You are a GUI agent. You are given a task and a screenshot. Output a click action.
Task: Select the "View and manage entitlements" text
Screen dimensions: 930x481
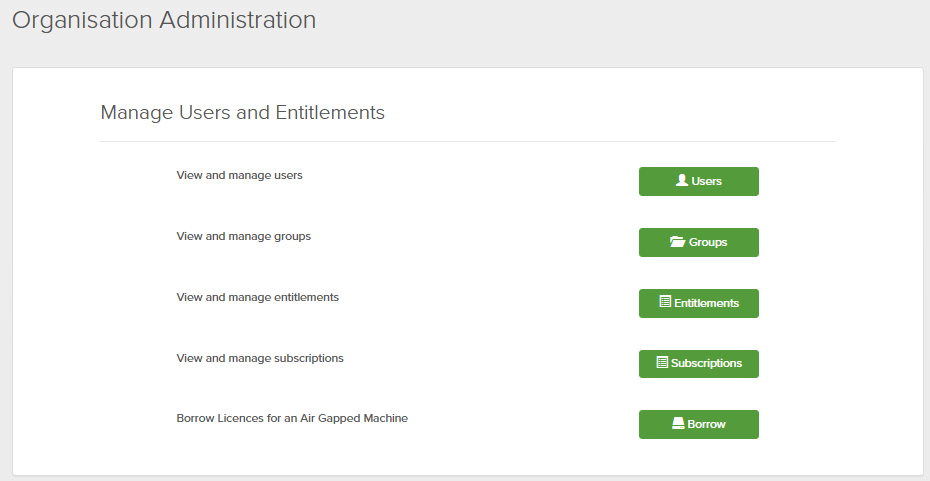click(257, 298)
